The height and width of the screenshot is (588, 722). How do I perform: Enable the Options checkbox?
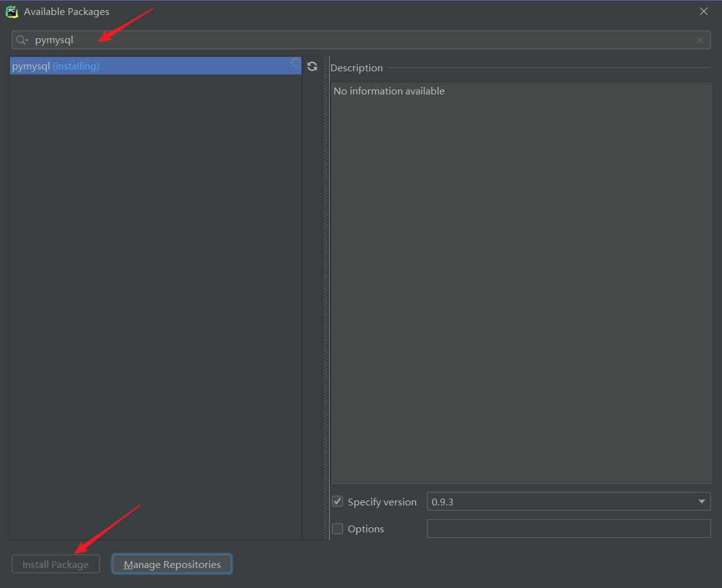coord(337,529)
